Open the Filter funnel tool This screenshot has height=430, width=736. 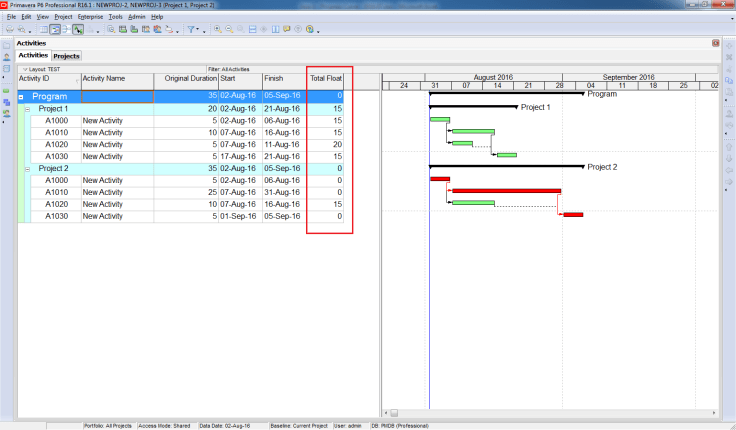191,29
